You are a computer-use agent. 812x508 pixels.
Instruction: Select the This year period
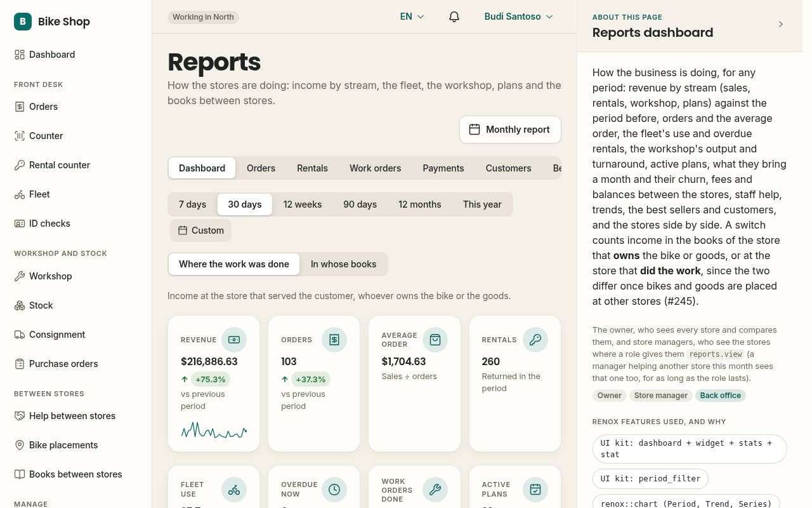pos(482,204)
